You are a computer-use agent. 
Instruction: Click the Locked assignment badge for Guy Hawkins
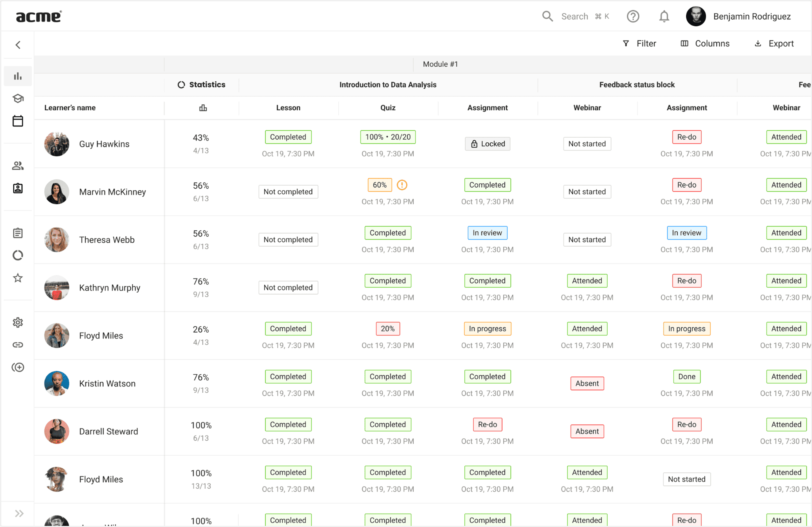(488, 144)
